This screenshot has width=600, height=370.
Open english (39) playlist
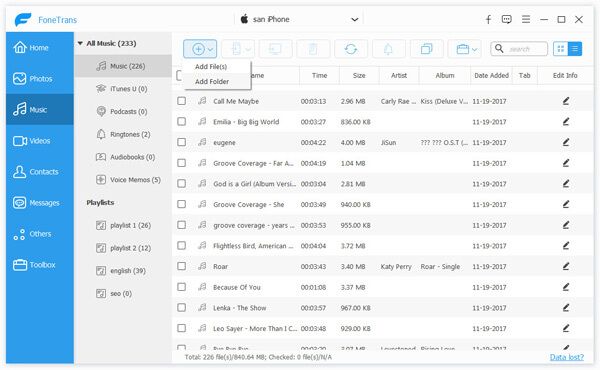[x=123, y=271]
